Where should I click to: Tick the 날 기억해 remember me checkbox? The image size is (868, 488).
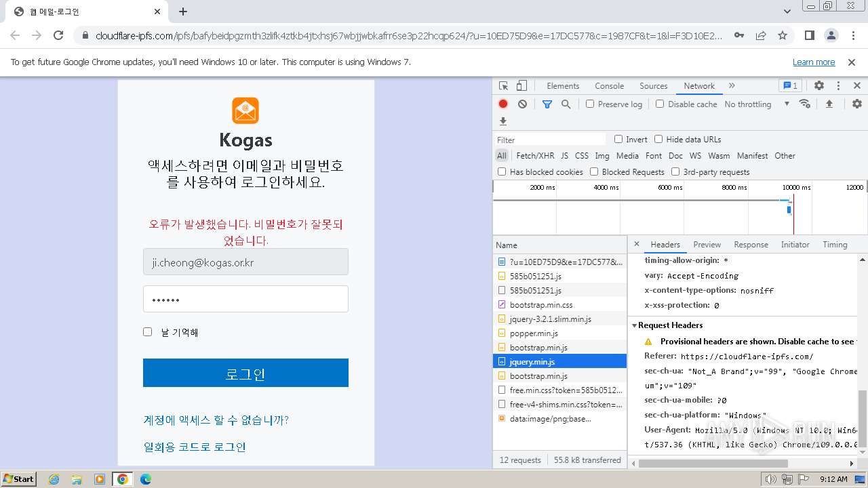(x=147, y=331)
